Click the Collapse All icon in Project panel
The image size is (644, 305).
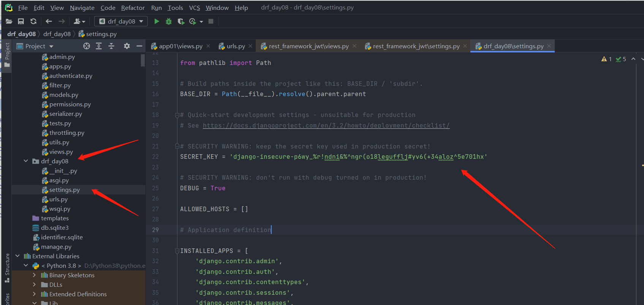point(111,46)
